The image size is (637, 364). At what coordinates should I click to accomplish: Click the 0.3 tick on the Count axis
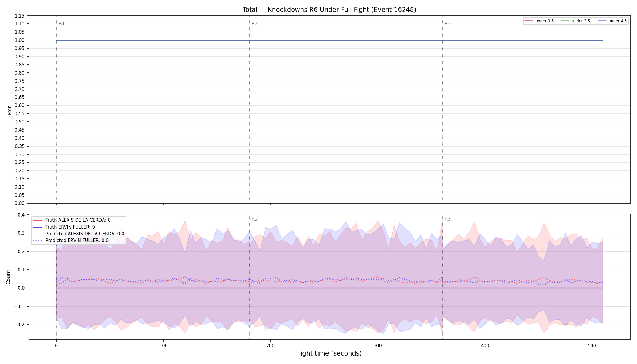coord(21,233)
